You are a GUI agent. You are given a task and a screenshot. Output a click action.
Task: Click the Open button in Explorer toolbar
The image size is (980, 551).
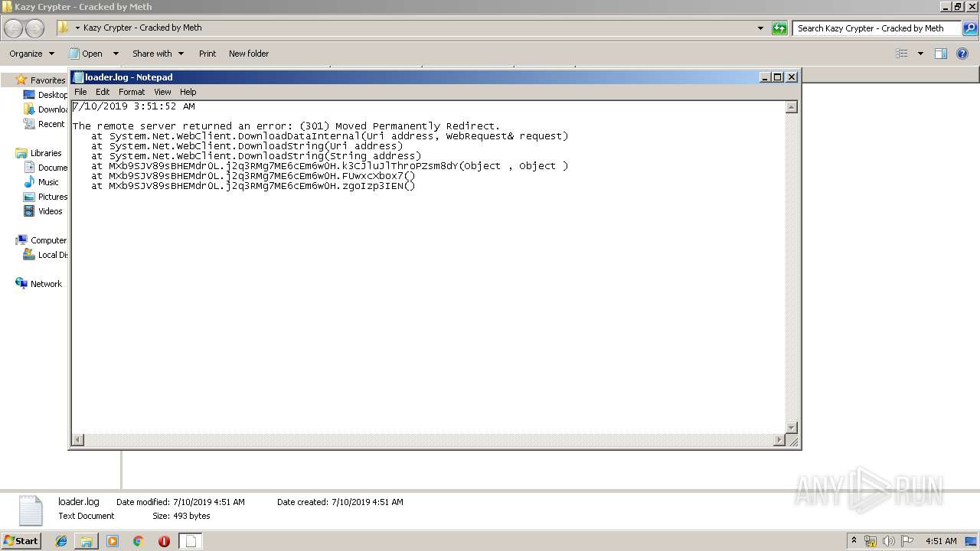(x=85, y=54)
